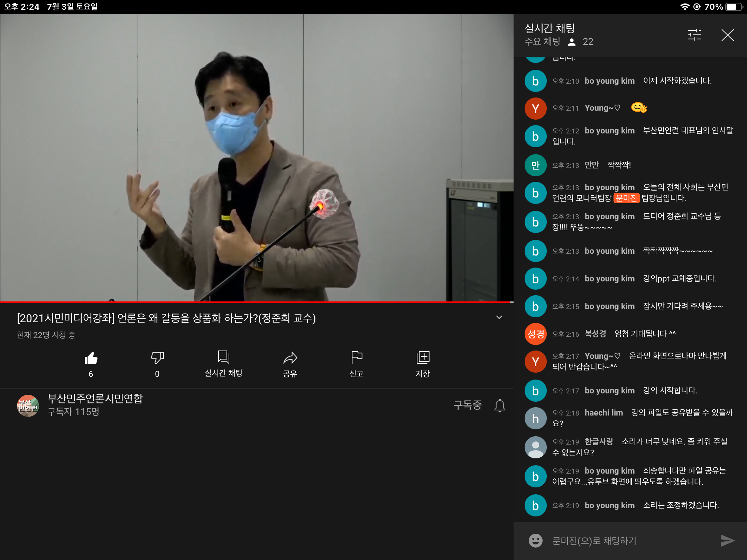Tap the 저장 save-to-playlist icon
This screenshot has height=560, width=747.
point(423,358)
